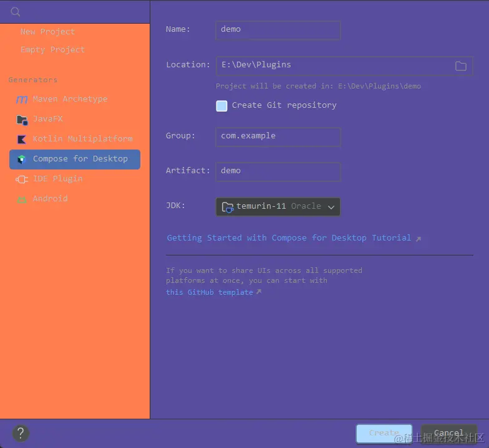Choose the JavaFX generator label

click(x=47, y=118)
